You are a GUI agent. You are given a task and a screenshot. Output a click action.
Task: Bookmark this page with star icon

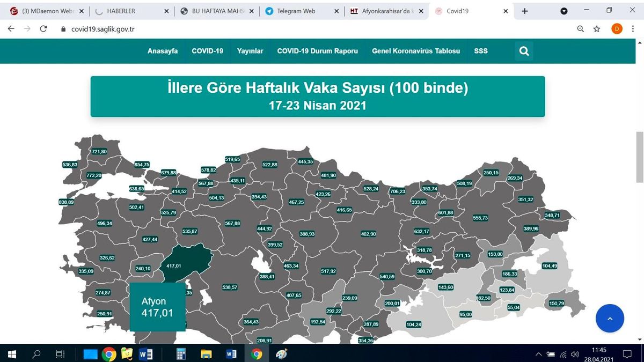click(597, 29)
